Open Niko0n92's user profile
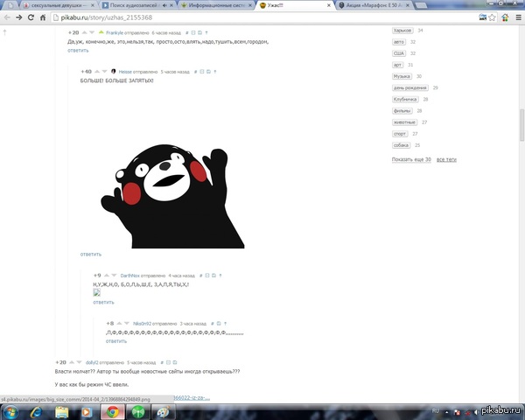Image resolution: width=525 pixels, height=420 pixels. point(143,324)
